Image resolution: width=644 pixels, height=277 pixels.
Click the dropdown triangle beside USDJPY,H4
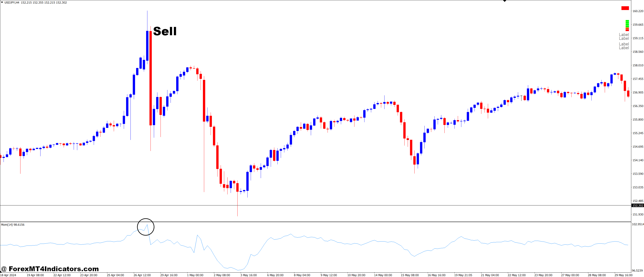coord(2,3)
